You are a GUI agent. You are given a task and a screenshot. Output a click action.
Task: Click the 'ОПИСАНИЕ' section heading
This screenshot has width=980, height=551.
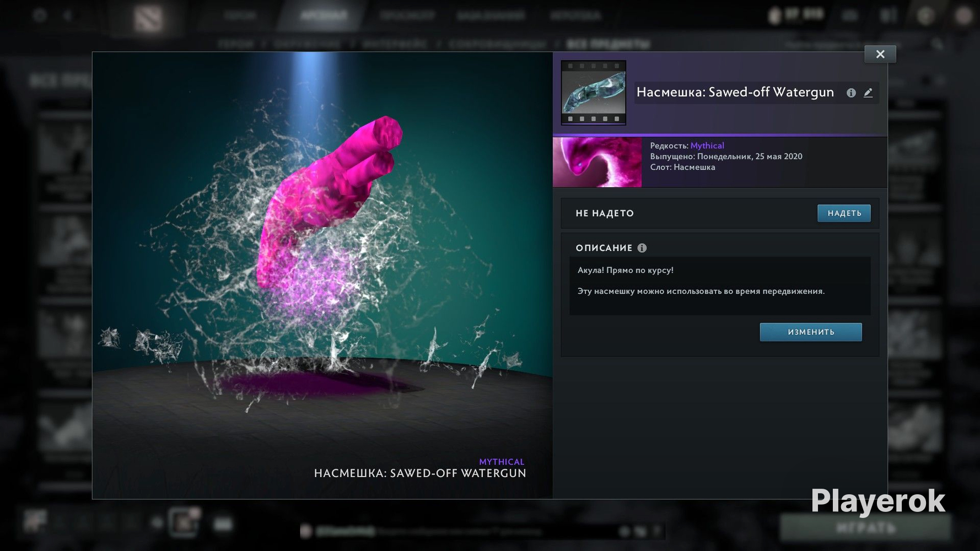604,248
